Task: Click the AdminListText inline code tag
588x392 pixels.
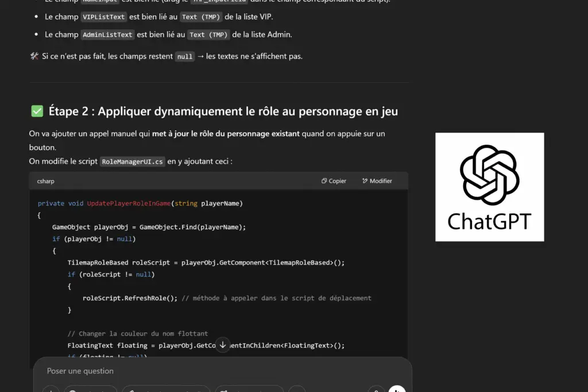Action: 107,35
